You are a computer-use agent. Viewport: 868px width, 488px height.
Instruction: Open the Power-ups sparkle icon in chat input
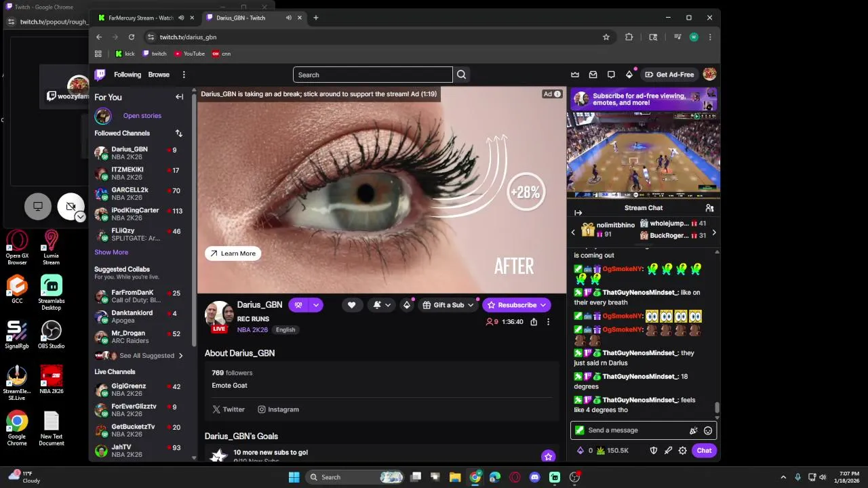(693, 430)
